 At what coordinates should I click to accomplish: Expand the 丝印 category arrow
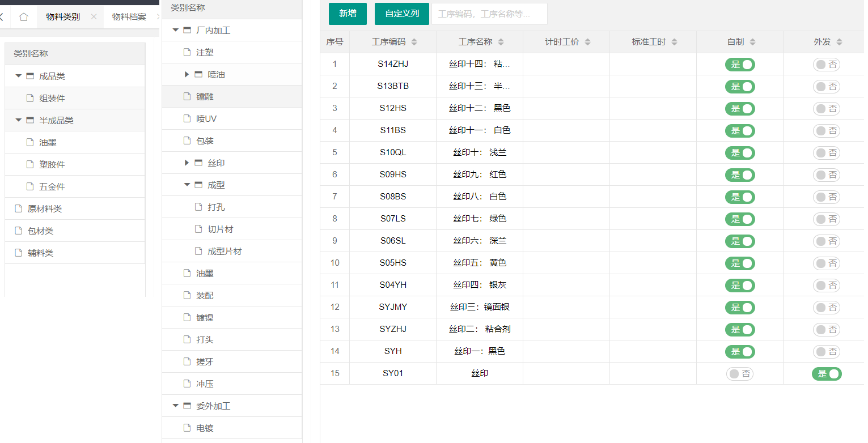pyautogui.click(x=187, y=163)
